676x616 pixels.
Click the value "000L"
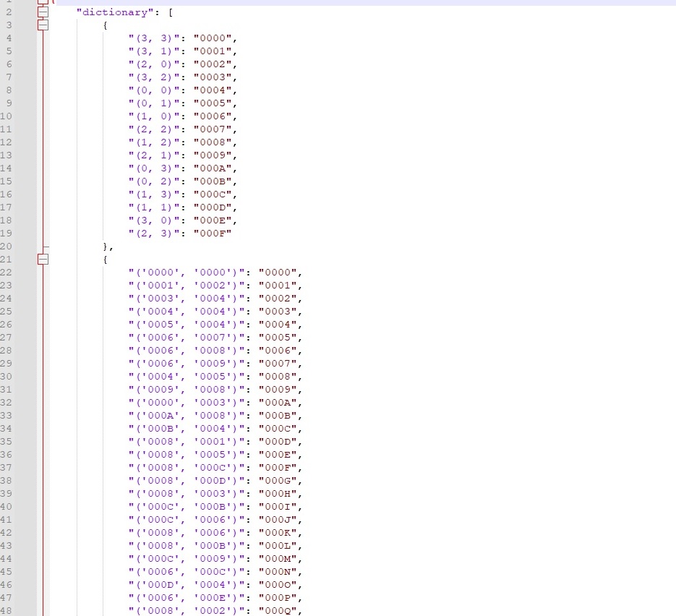click(x=278, y=546)
